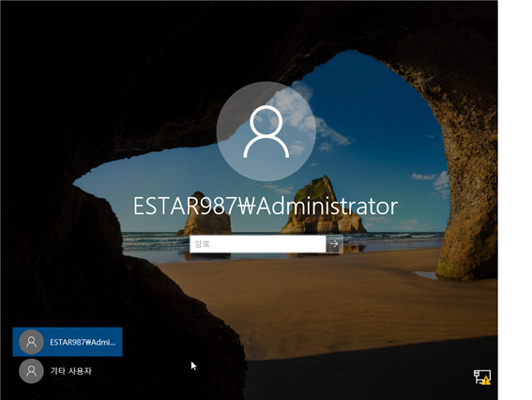The width and height of the screenshot is (532, 400).
Task: Click the 기타 사용자 avatar icon
Action: (31, 371)
